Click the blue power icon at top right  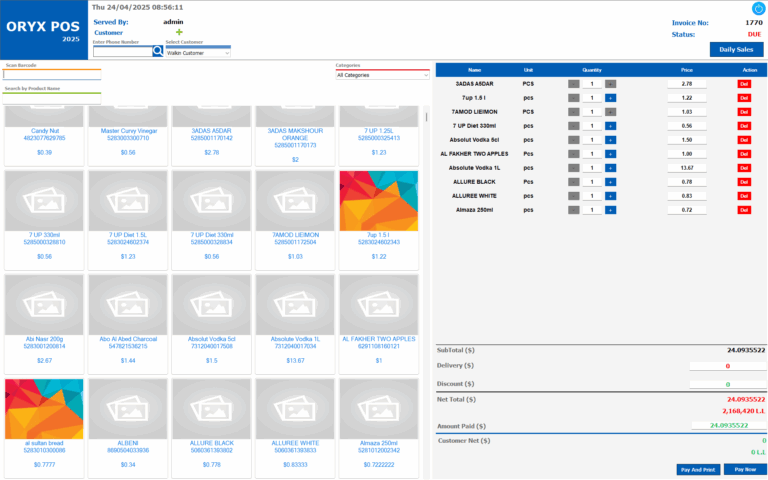tap(758, 8)
